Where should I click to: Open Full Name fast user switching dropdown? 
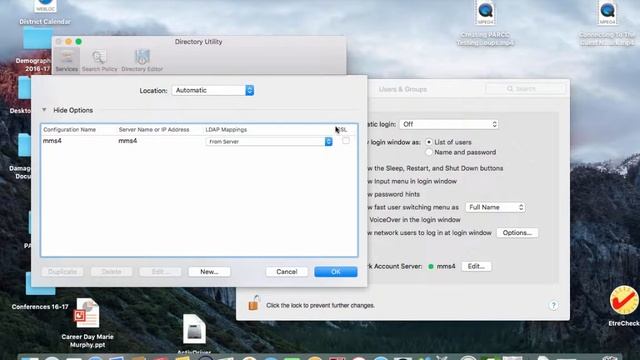click(495, 207)
